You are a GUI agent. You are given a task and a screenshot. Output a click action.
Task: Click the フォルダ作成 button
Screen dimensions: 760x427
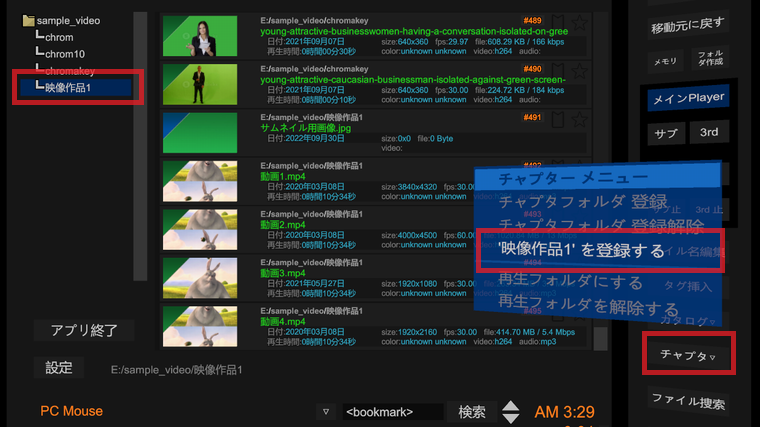point(710,58)
